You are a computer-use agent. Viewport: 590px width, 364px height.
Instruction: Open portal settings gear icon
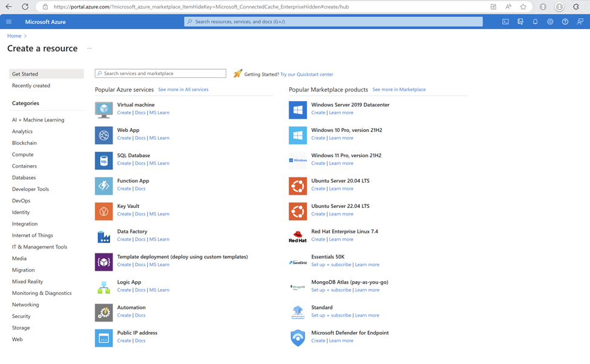550,22
